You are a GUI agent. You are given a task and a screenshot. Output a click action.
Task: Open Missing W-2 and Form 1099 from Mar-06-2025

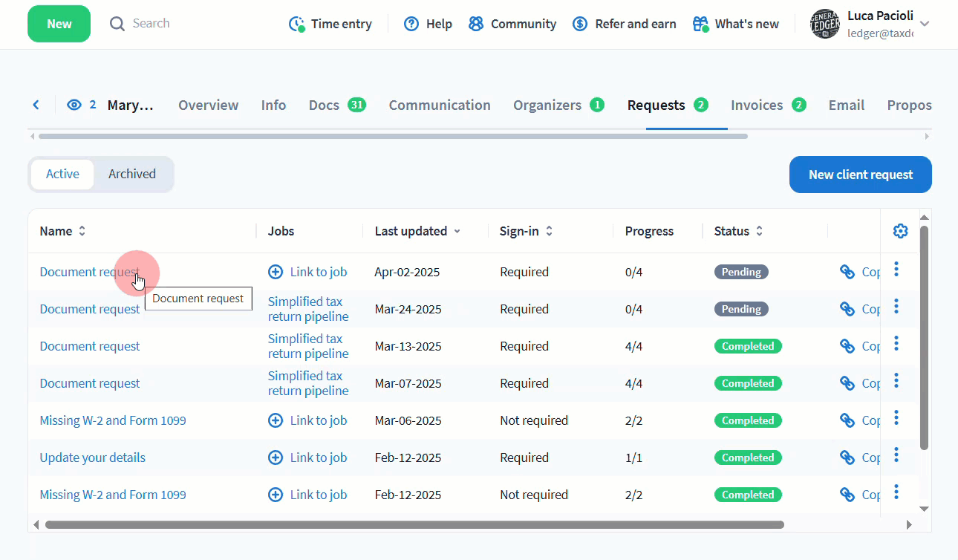(x=113, y=420)
